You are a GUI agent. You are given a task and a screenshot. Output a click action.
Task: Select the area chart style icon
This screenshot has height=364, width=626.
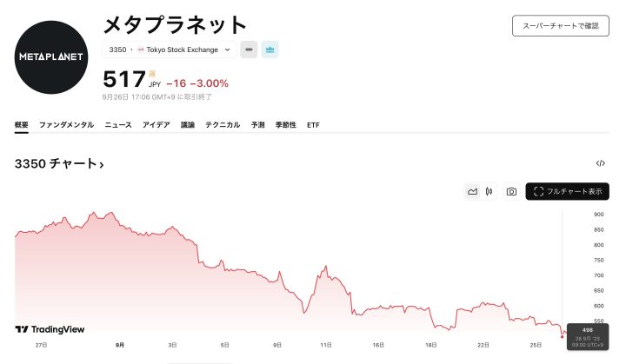472,192
